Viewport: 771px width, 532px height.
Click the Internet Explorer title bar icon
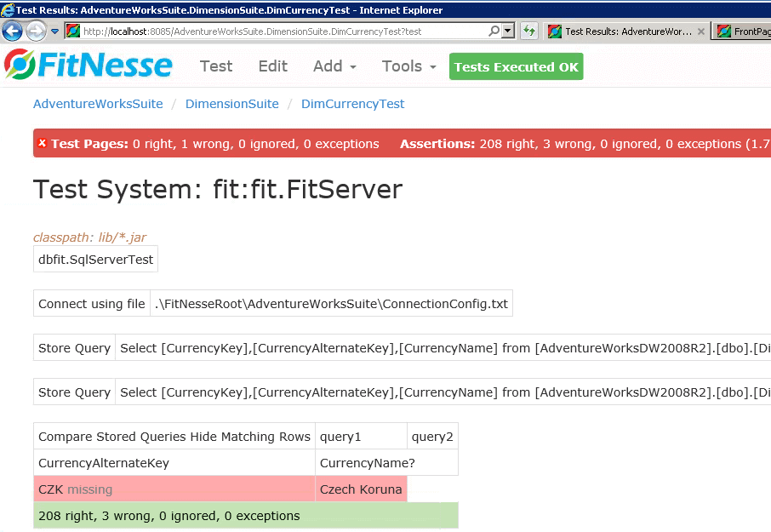coord(8,10)
